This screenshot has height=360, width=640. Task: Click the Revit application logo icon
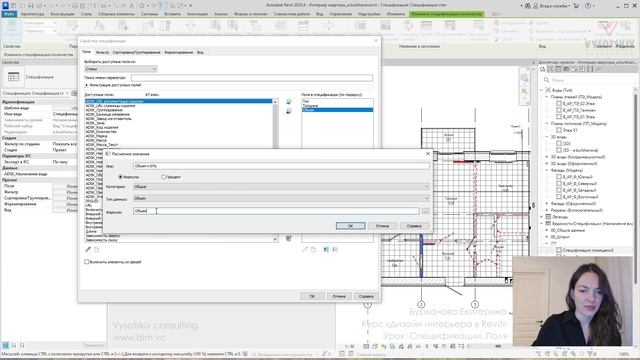pyautogui.click(x=5, y=5)
